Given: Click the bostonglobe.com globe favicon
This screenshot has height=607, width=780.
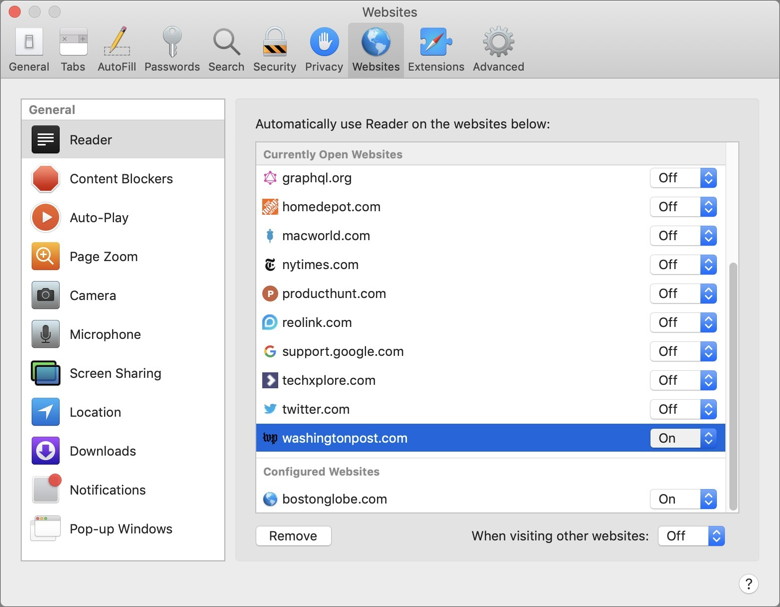Looking at the screenshot, I should point(270,499).
